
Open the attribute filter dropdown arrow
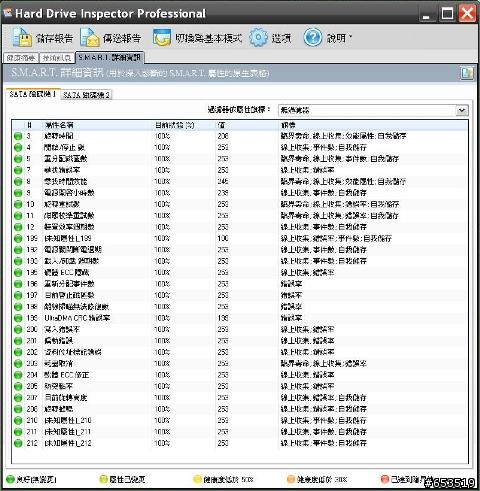[x=462, y=110]
